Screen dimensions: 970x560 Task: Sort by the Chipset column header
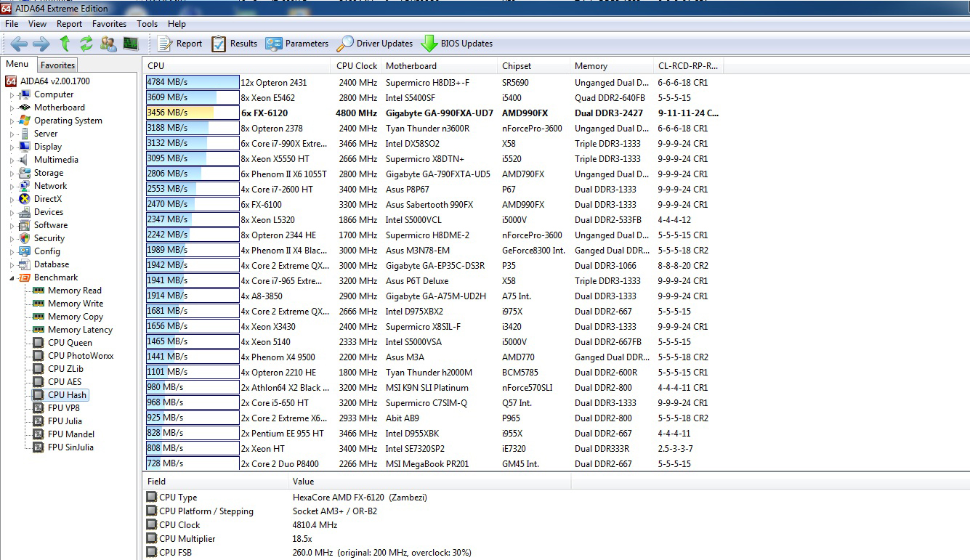point(533,66)
